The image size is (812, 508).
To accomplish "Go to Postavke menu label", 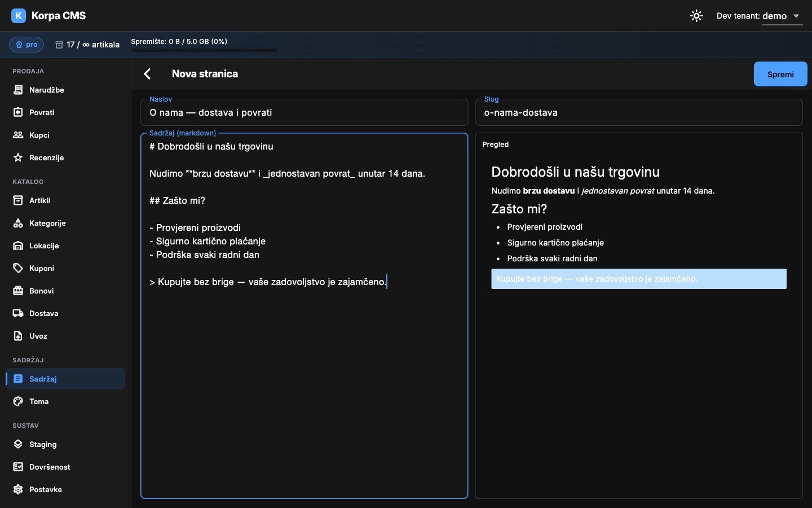I will click(x=46, y=489).
